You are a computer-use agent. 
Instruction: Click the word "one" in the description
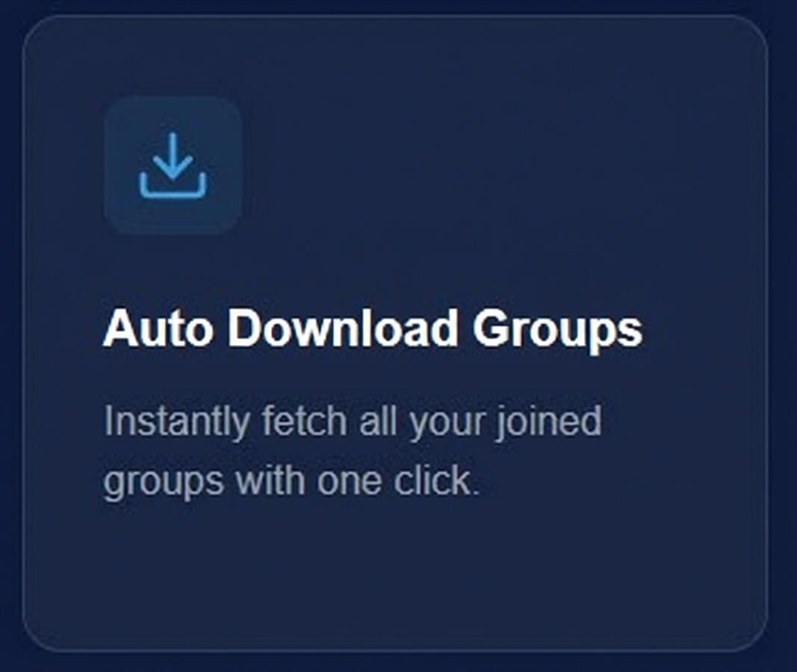tap(349, 482)
